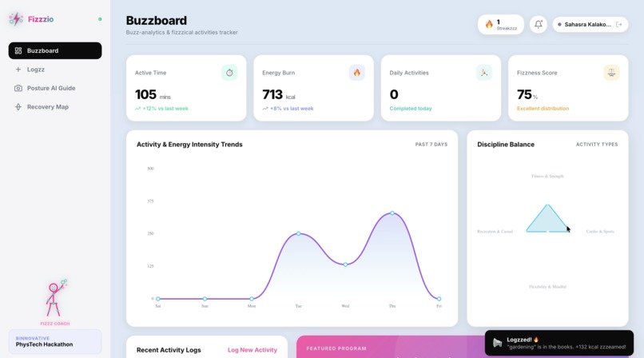Click the Flexibility & Mindful radar label
644x358 pixels.
(547, 287)
